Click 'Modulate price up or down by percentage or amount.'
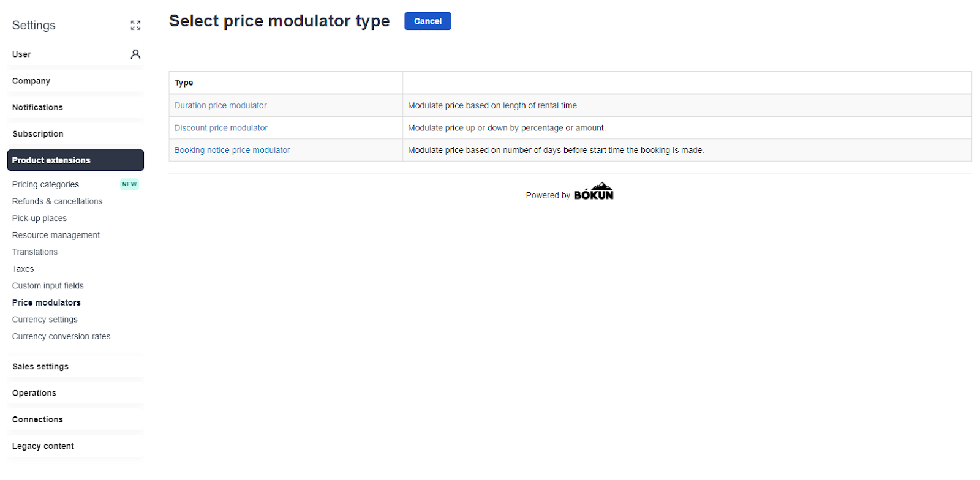Viewport: 980px width, 480px height. (x=507, y=128)
